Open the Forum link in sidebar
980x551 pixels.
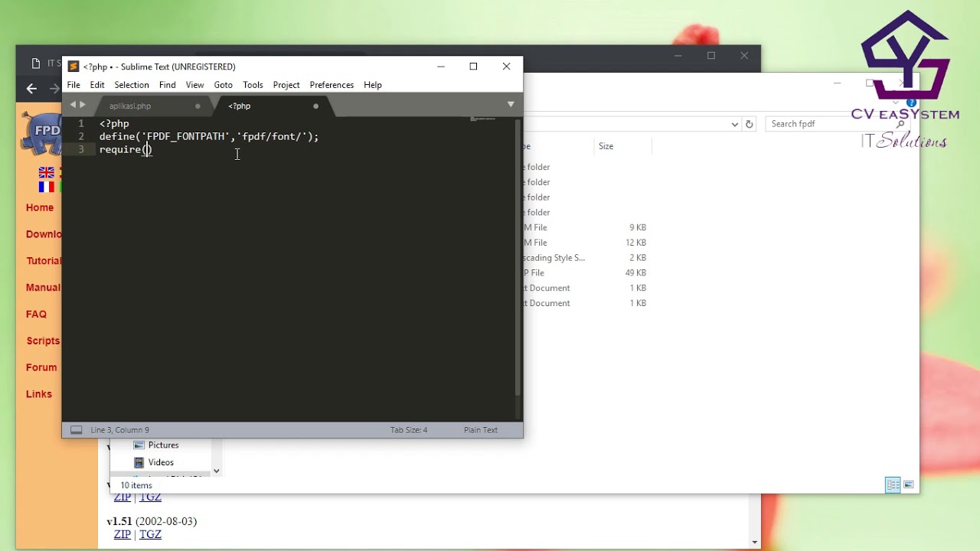point(41,367)
